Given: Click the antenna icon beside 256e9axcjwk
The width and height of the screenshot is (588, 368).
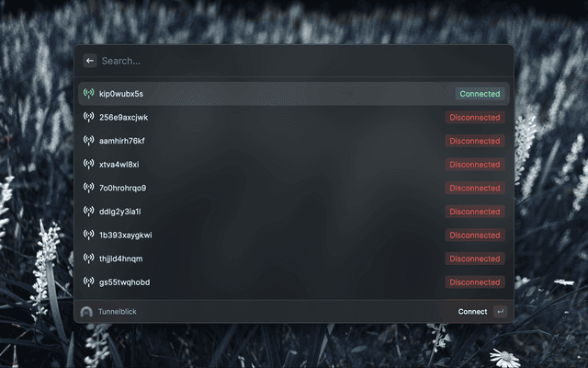Looking at the screenshot, I should (x=88, y=117).
